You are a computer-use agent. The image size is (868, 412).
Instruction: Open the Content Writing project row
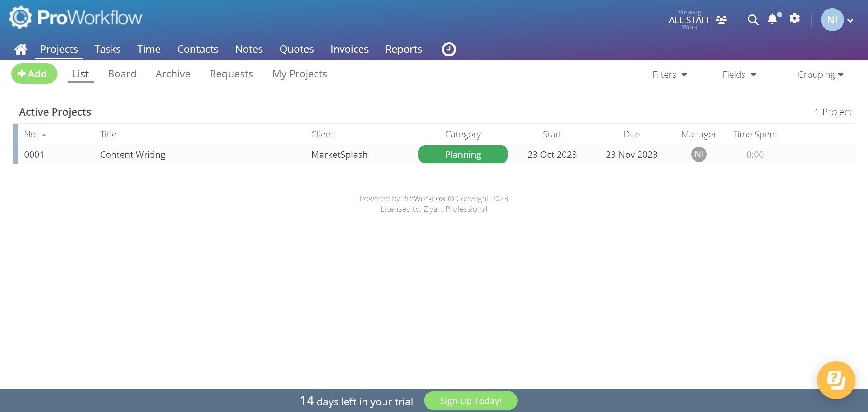click(x=132, y=155)
